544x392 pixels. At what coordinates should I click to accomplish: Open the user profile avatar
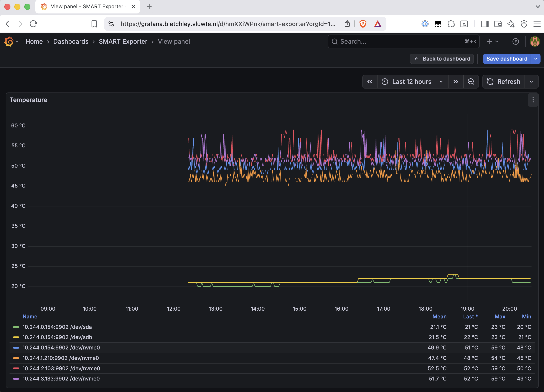(x=535, y=41)
